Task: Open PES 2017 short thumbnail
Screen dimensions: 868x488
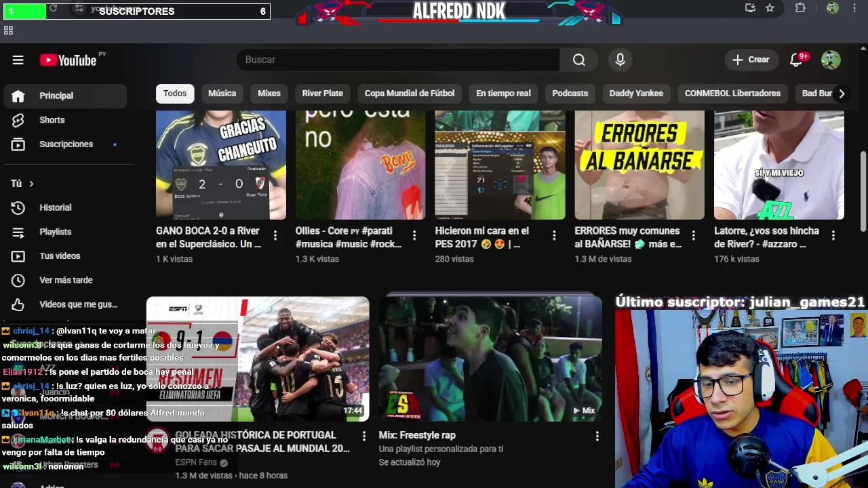Action: [500, 165]
